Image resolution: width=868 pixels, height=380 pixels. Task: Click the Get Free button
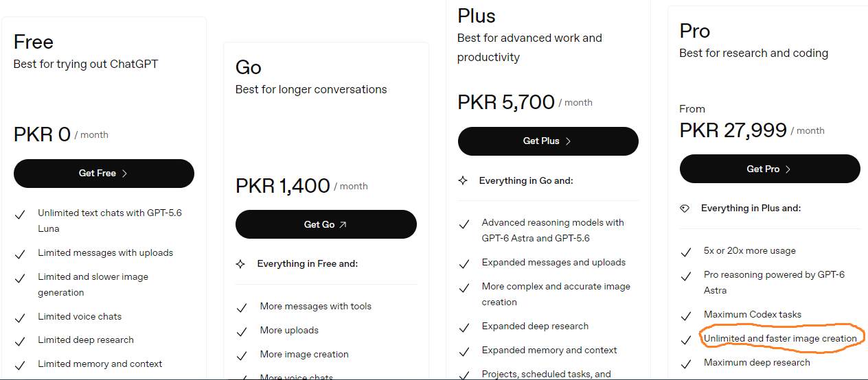click(104, 174)
